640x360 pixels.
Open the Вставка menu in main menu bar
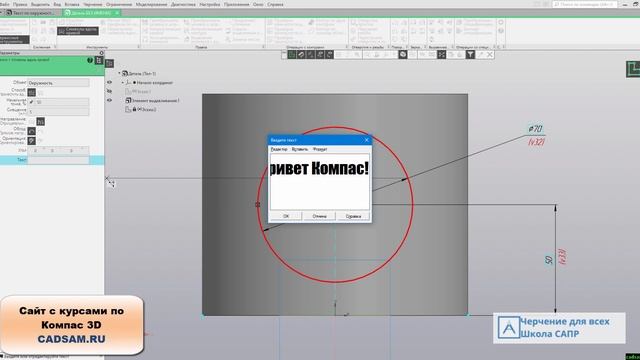coord(72,4)
